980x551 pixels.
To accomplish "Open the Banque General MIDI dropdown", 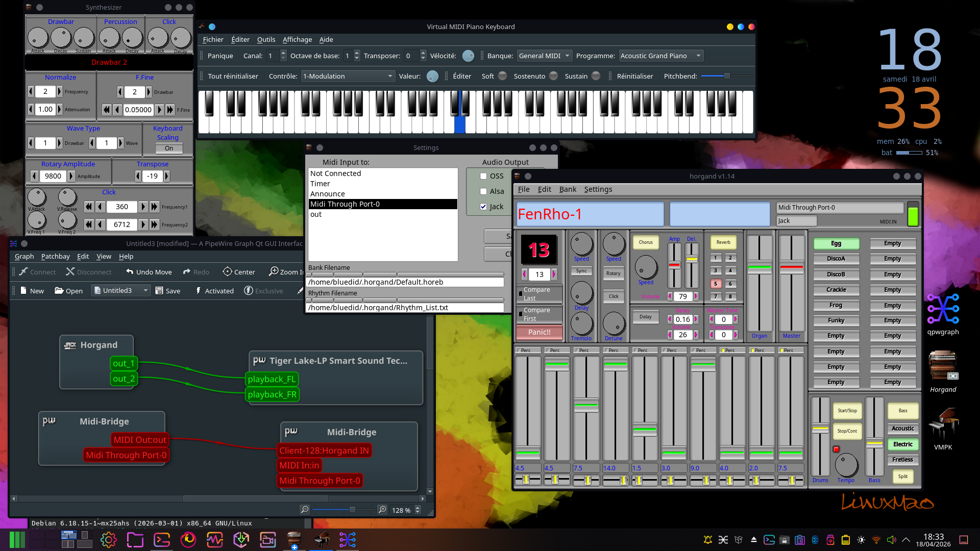I will click(544, 56).
